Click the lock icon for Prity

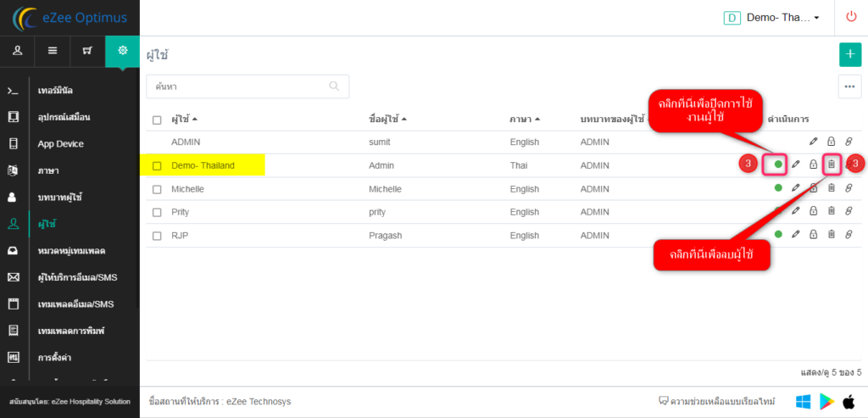pos(813,211)
